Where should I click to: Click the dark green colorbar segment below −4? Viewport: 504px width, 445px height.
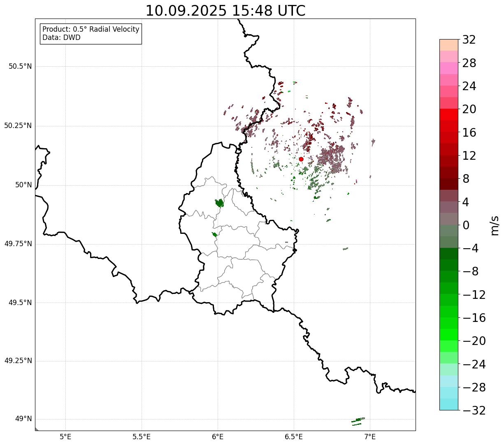448,254
